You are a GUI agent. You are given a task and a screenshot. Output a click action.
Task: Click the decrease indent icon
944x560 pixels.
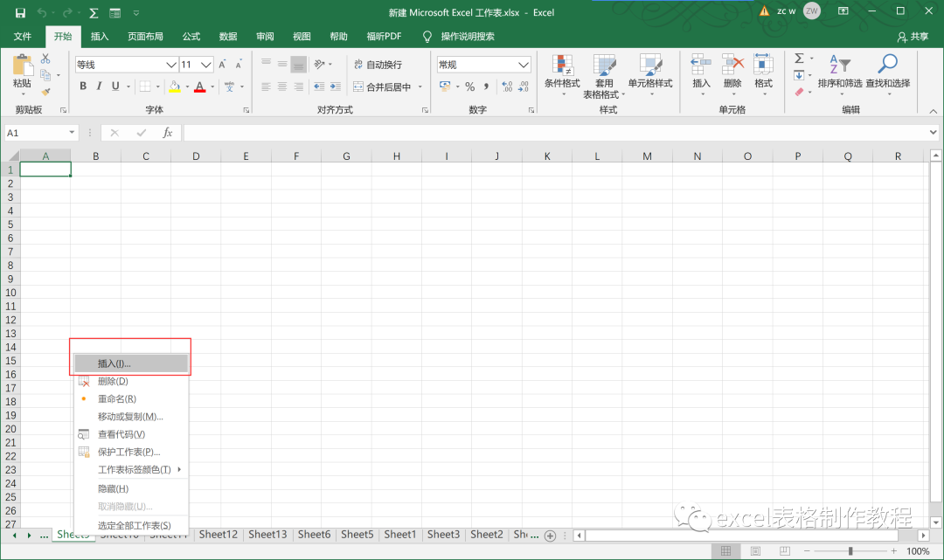pyautogui.click(x=319, y=86)
